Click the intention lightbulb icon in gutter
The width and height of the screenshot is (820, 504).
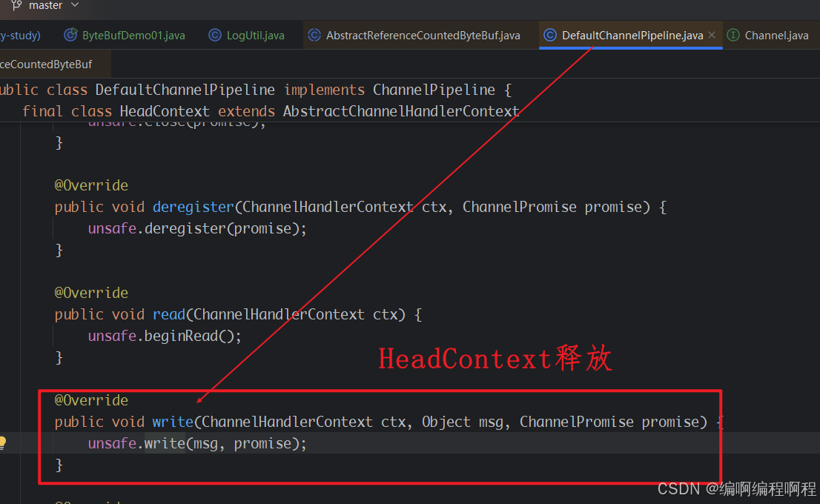click(3, 442)
